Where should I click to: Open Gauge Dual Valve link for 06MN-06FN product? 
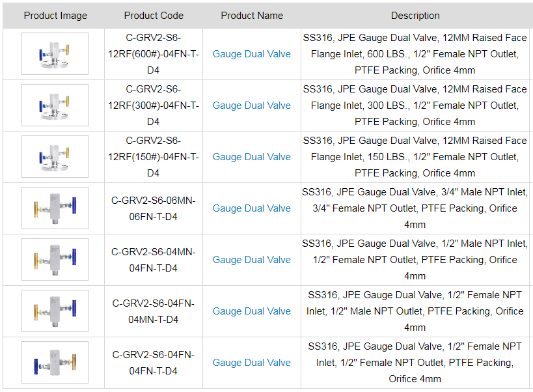[251, 208]
